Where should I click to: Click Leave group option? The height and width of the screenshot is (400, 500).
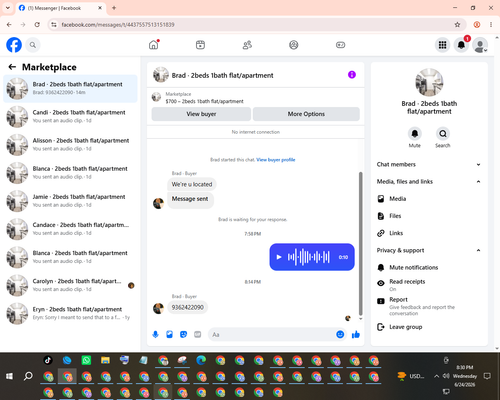coord(429,327)
